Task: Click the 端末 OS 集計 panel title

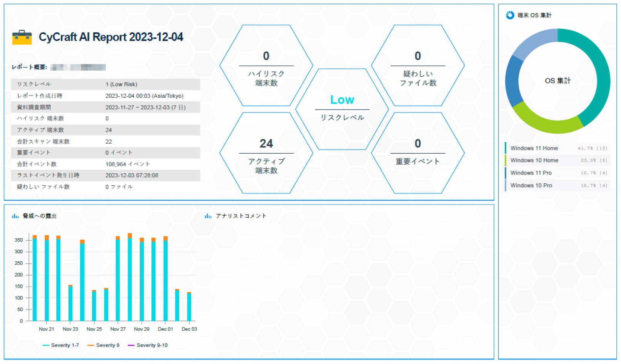Action: click(534, 15)
